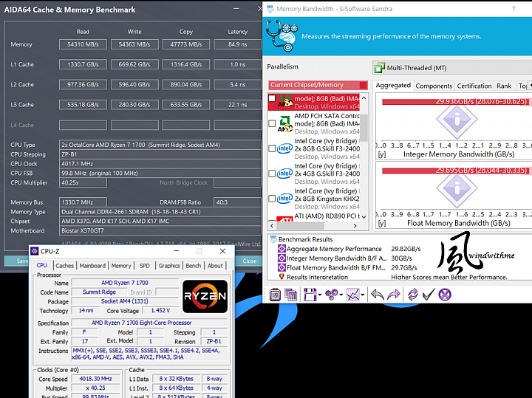Click the forward arrow in the Sandra toolbar

pyautogui.click(x=394, y=295)
